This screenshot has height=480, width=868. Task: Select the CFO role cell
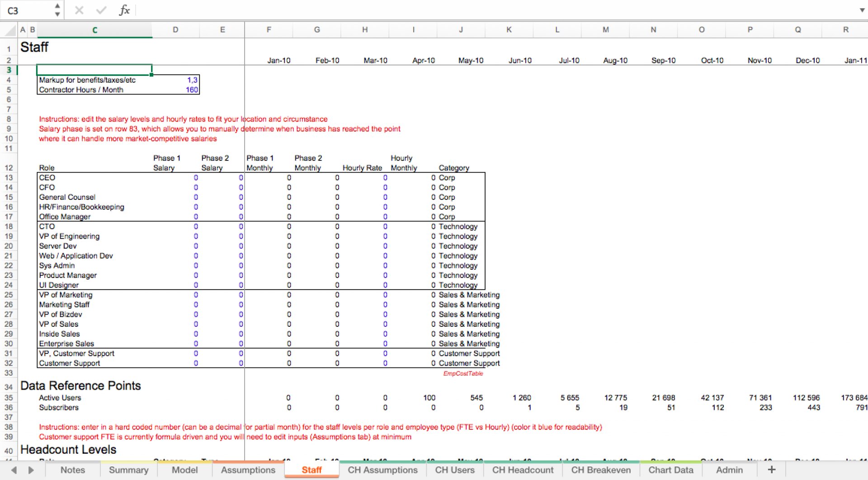[x=94, y=188]
